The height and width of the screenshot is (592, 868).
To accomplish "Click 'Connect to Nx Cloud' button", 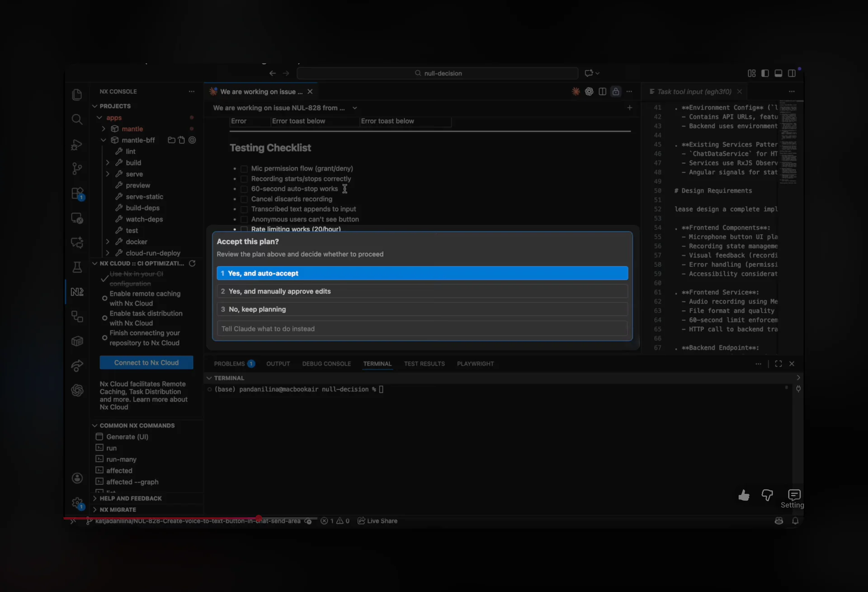I will coord(146,363).
